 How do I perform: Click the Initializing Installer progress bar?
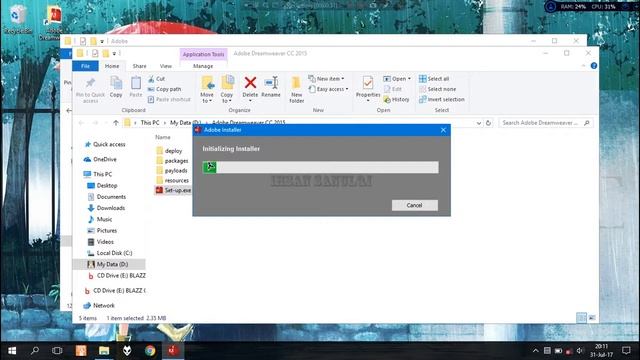coord(321,167)
